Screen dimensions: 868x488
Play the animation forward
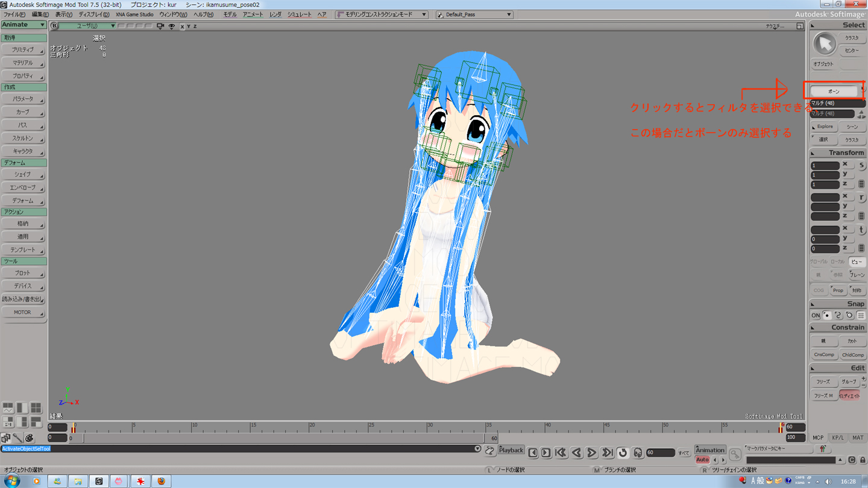tap(592, 452)
